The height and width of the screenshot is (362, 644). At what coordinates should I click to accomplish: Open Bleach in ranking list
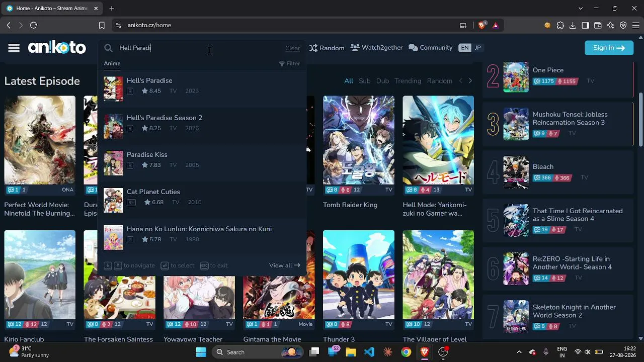point(558,172)
